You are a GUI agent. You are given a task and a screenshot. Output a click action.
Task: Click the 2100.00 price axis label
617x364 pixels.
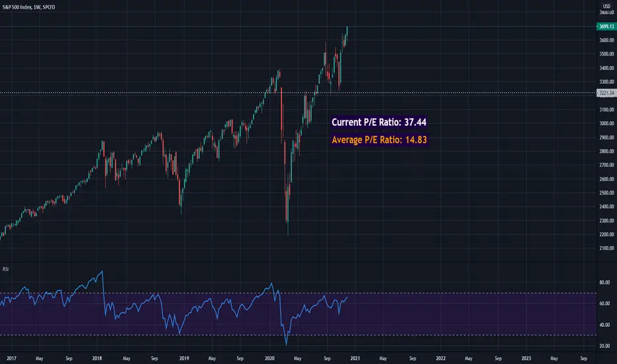[x=607, y=248]
